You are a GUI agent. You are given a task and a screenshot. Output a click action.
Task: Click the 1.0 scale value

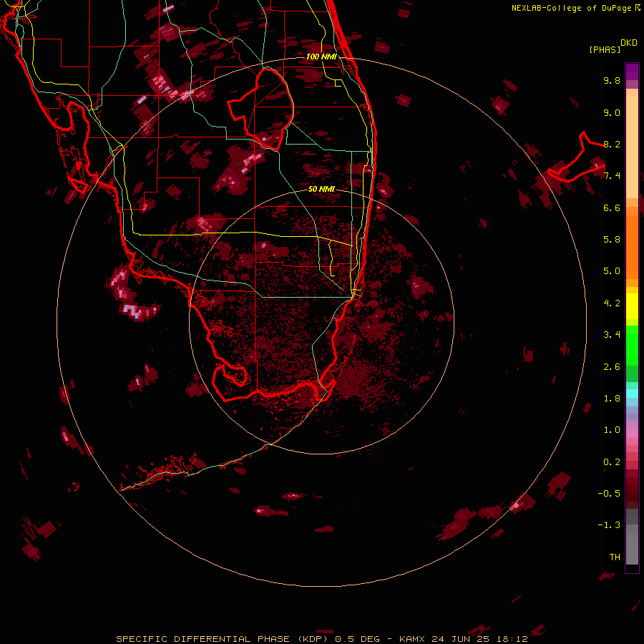click(612, 430)
